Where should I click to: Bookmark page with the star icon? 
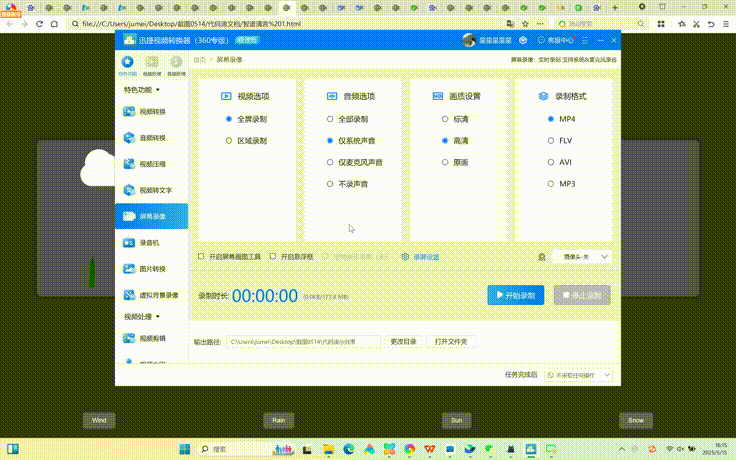click(x=525, y=24)
